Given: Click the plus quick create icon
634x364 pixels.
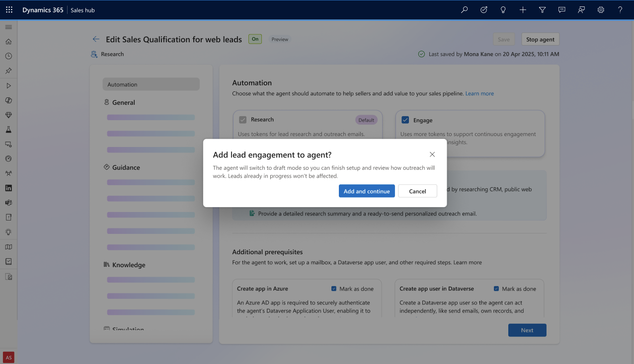Looking at the screenshot, I should tap(523, 10).
